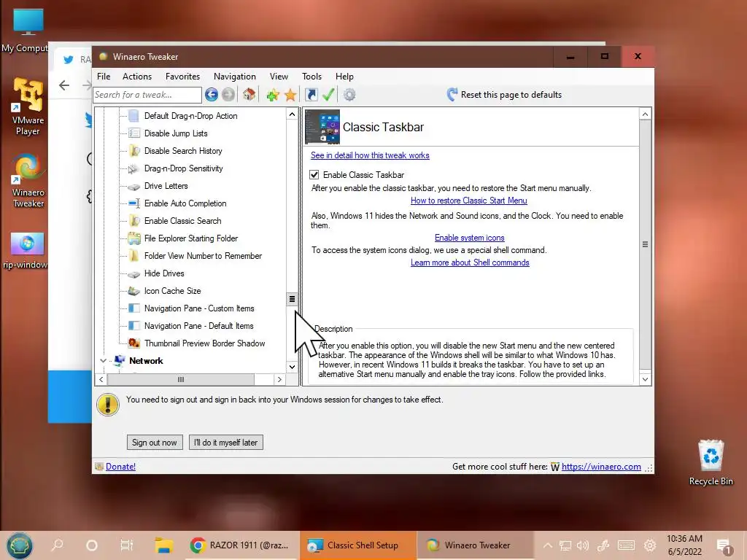
Task: Click the Start orb on taskbar
Action: 19,545
